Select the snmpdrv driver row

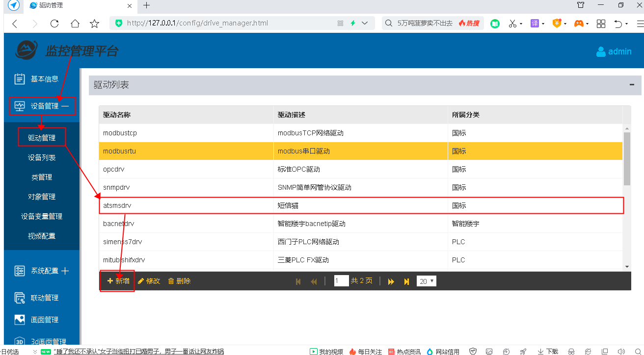click(361, 187)
